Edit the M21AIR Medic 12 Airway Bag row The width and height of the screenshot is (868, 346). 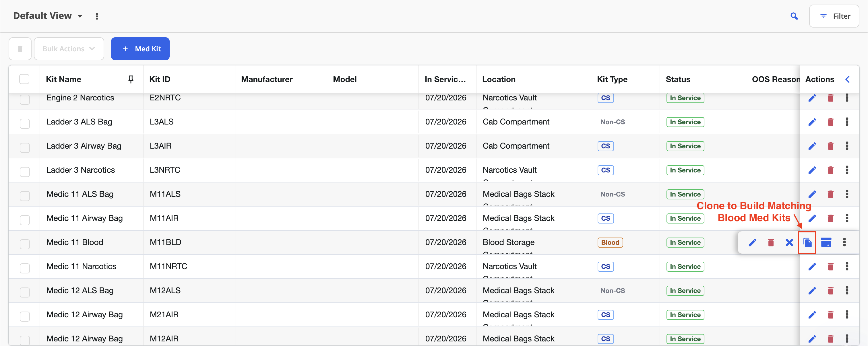coord(812,315)
